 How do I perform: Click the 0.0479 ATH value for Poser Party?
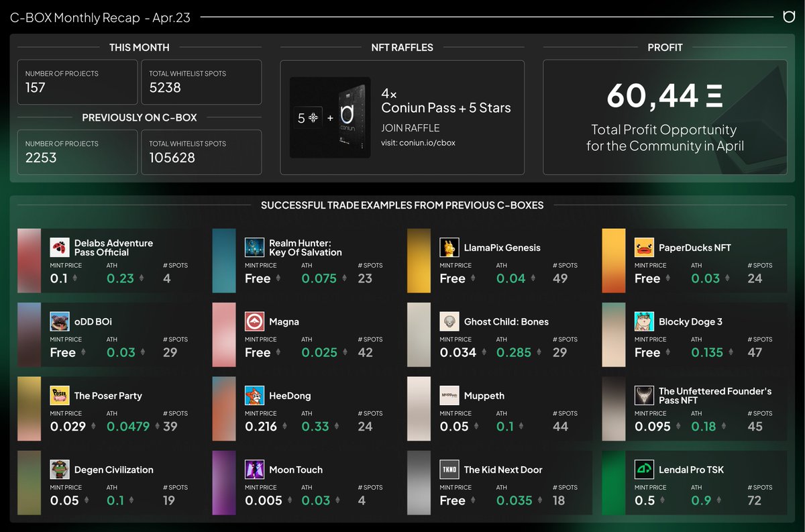(128, 427)
